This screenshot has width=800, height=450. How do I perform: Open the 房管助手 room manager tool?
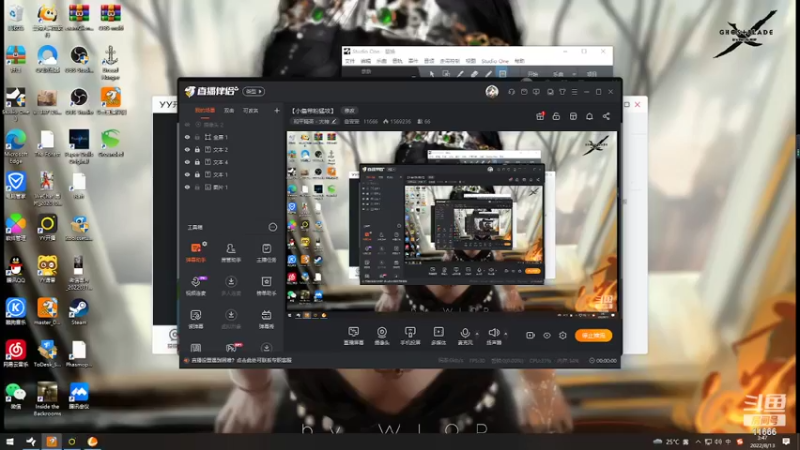tap(231, 252)
